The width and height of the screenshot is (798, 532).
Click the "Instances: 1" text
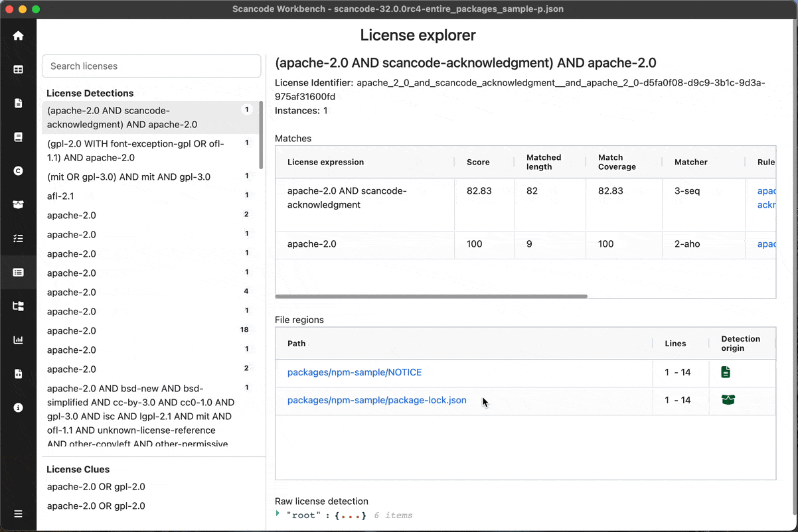click(301, 111)
